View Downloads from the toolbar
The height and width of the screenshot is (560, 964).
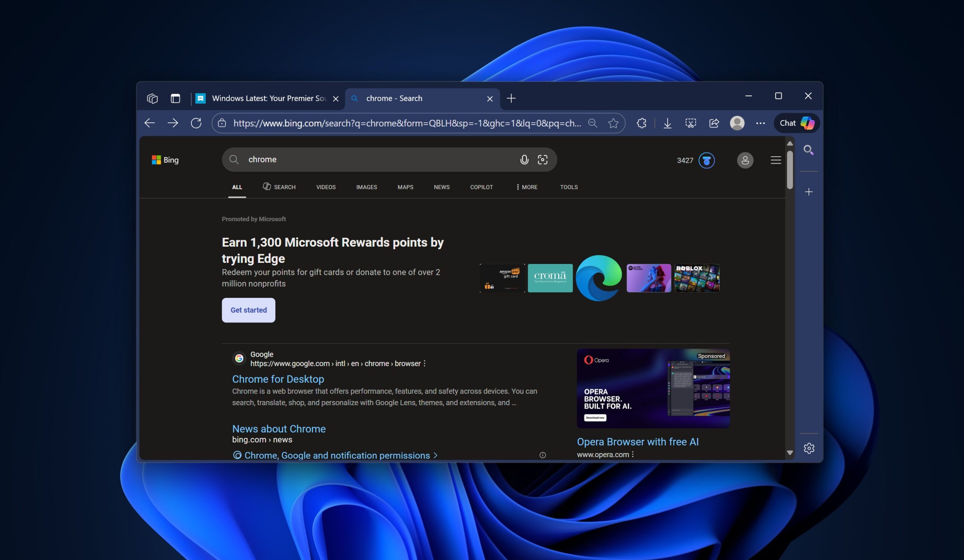tap(667, 123)
